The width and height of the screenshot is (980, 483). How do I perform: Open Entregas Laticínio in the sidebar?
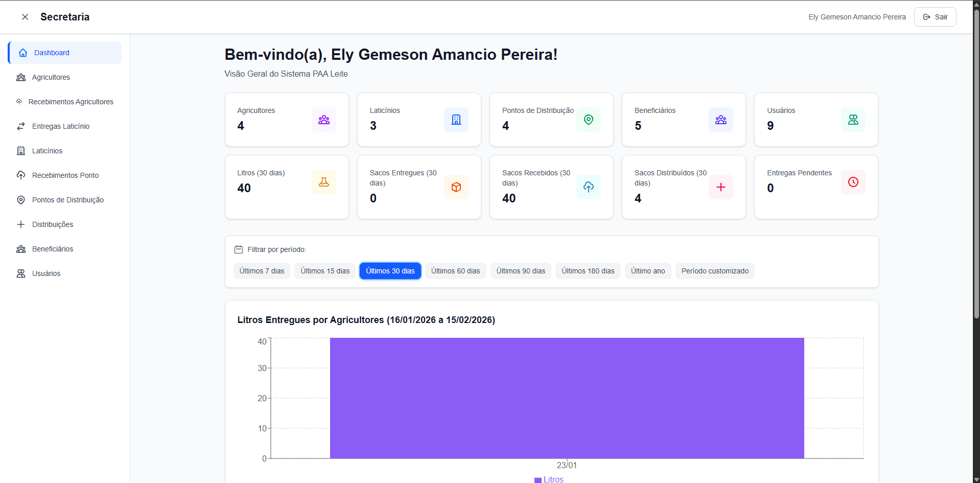[60, 126]
